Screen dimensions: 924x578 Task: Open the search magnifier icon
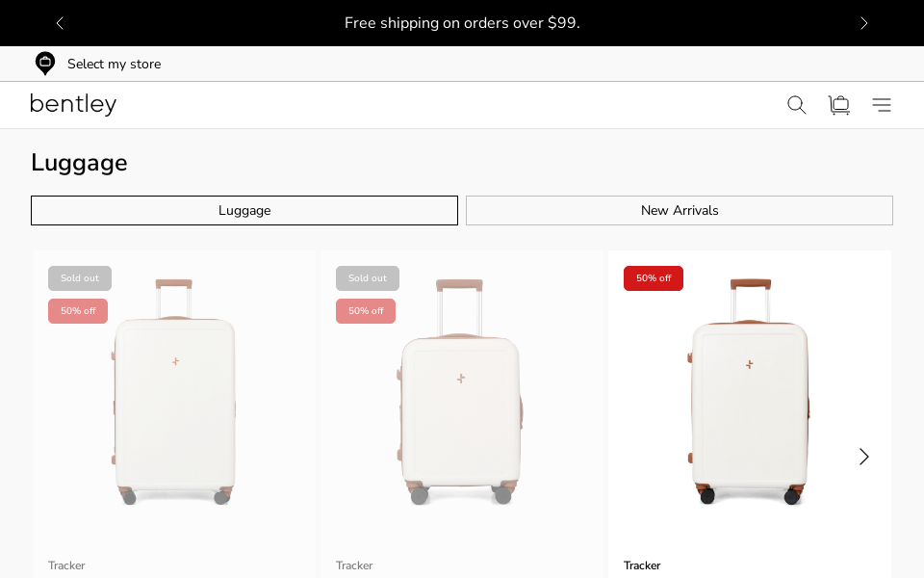tap(796, 105)
